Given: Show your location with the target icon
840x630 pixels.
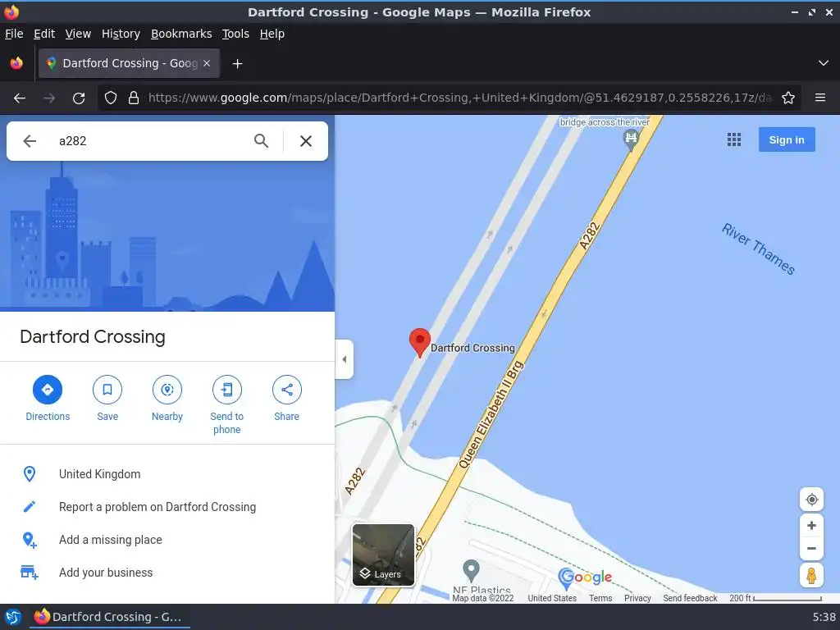Looking at the screenshot, I should tap(811, 500).
